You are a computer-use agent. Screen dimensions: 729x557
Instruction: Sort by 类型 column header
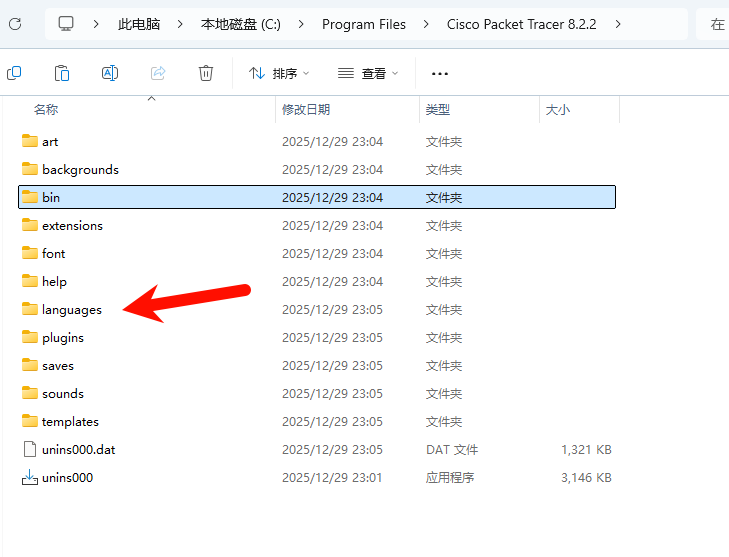[437, 110]
